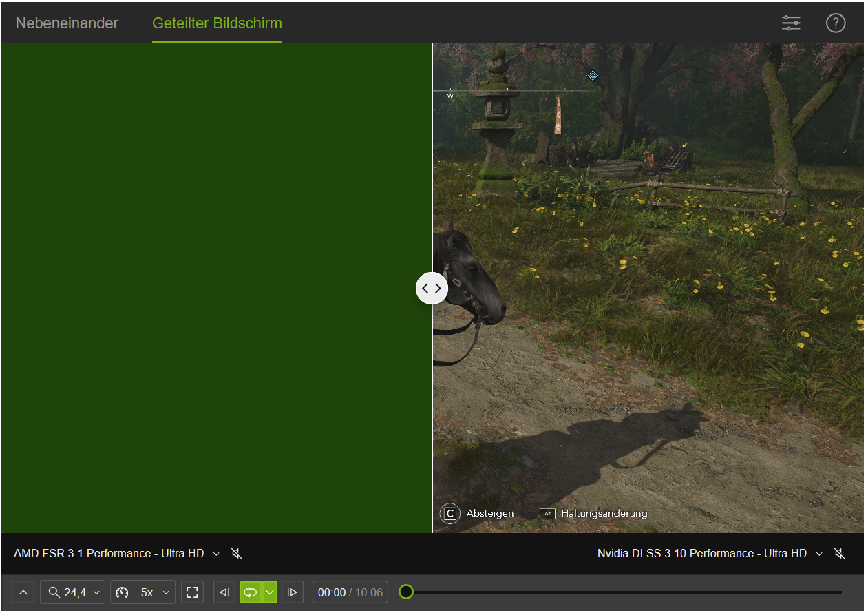Step back one frame
The height and width of the screenshot is (613, 868).
click(224, 592)
